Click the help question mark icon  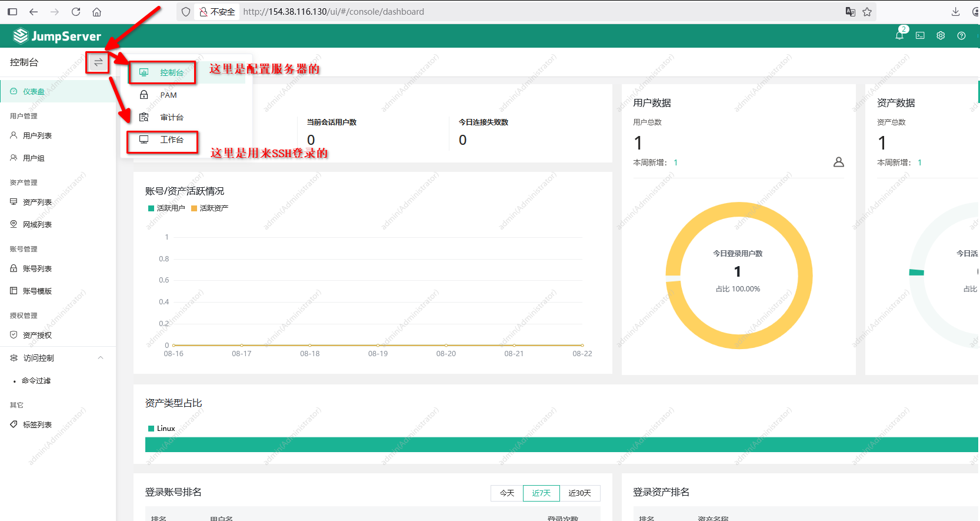(x=961, y=36)
